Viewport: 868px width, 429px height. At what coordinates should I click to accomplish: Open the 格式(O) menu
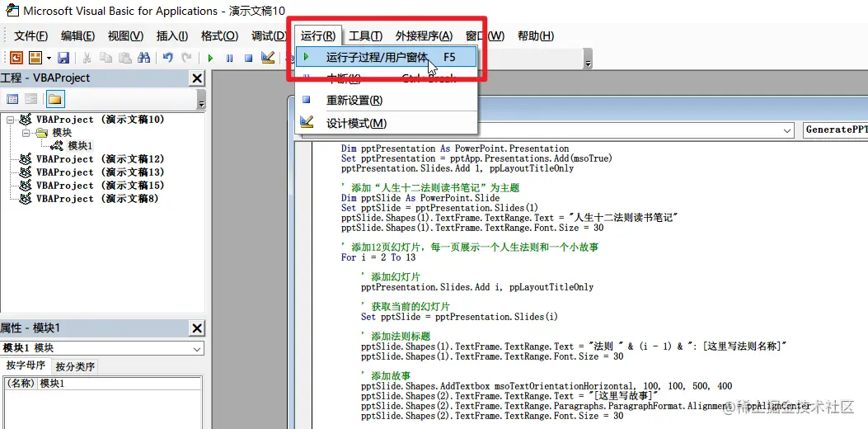click(x=219, y=36)
